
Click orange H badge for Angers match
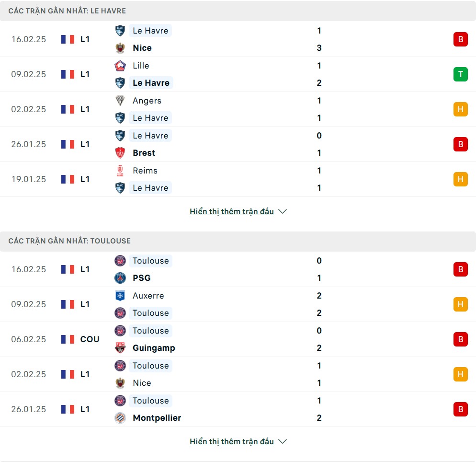460,109
